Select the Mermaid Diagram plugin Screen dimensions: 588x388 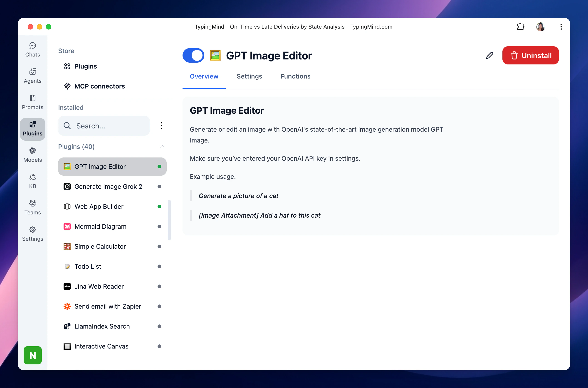[x=112, y=226]
